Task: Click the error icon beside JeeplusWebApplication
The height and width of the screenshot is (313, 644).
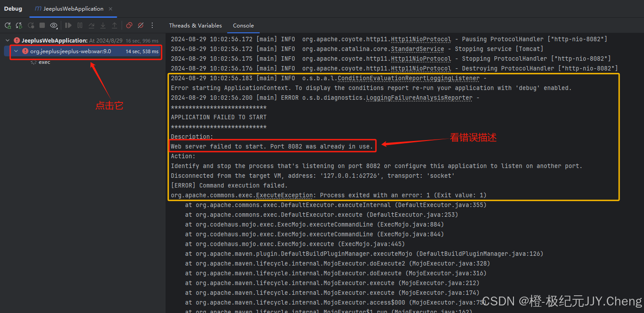Action: point(17,40)
